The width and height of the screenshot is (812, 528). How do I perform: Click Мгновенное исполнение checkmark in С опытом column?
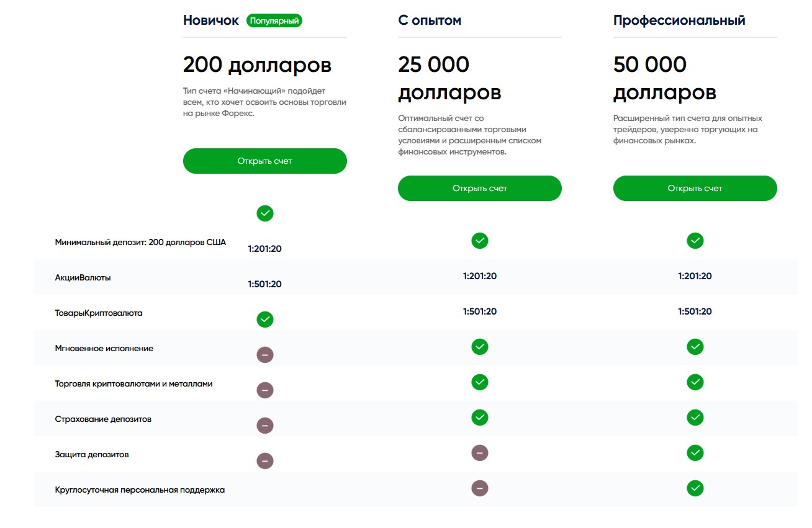[x=480, y=347]
